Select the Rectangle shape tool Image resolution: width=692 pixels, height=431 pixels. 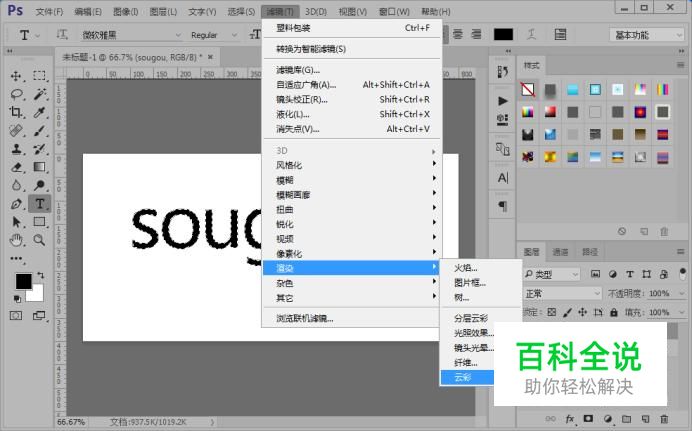[39, 222]
